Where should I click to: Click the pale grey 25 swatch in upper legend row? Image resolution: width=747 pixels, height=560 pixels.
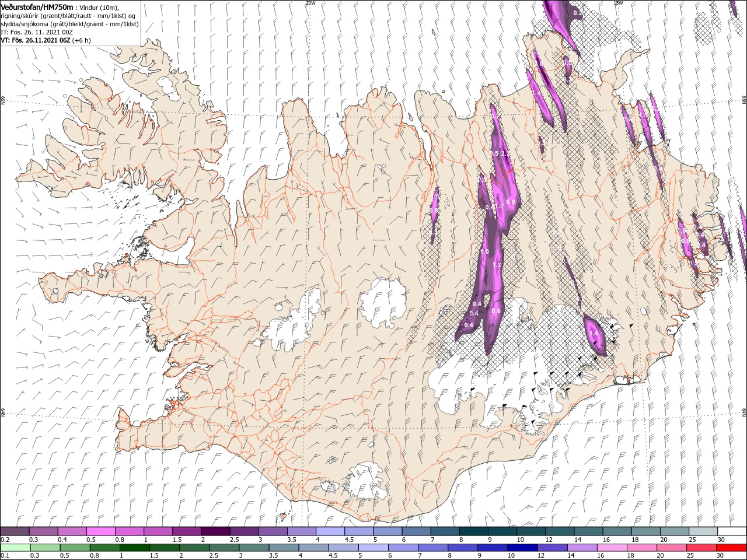point(703,531)
